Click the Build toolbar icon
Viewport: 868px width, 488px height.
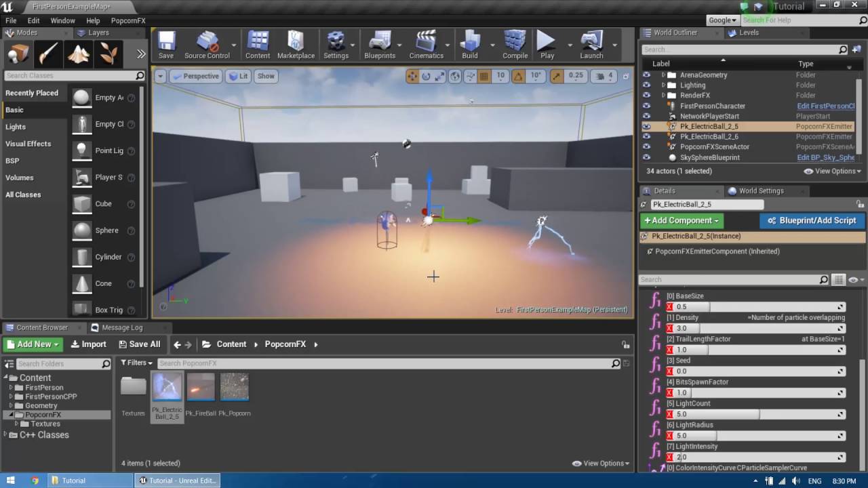click(x=470, y=45)
